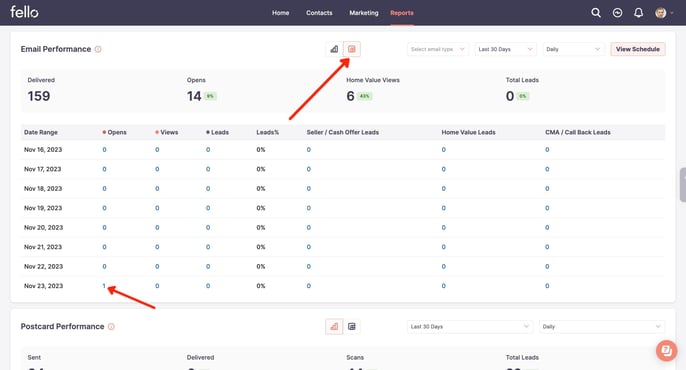Image resolution: width=686 pixels, height=370 pixels.
Task: Click Seller / Cash Offer Leads header
Action: click(x=343, y=132)
